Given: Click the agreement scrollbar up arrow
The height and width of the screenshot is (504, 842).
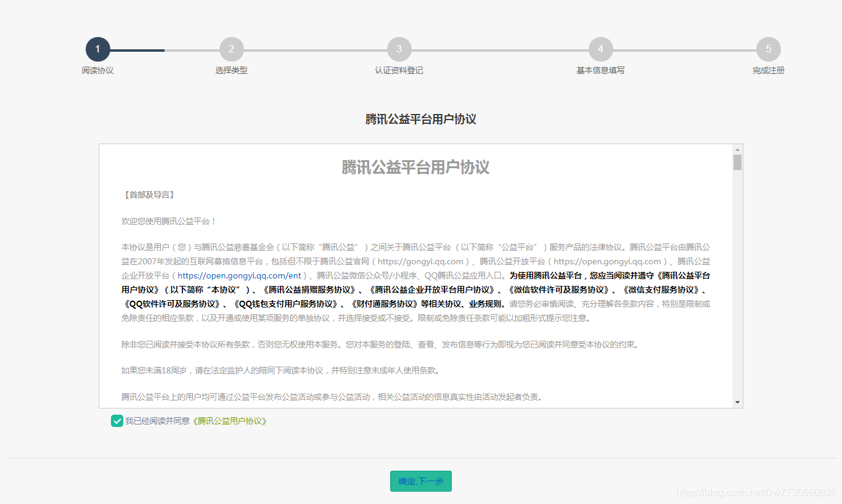Looking at the screenshot, I should (x=737, y=149).
